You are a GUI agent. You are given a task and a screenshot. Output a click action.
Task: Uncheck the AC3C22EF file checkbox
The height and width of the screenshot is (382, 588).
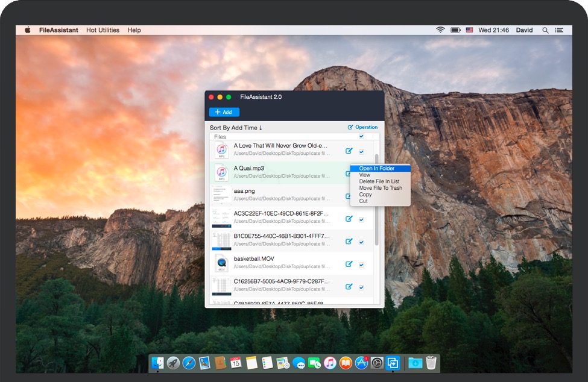point(361,220)
